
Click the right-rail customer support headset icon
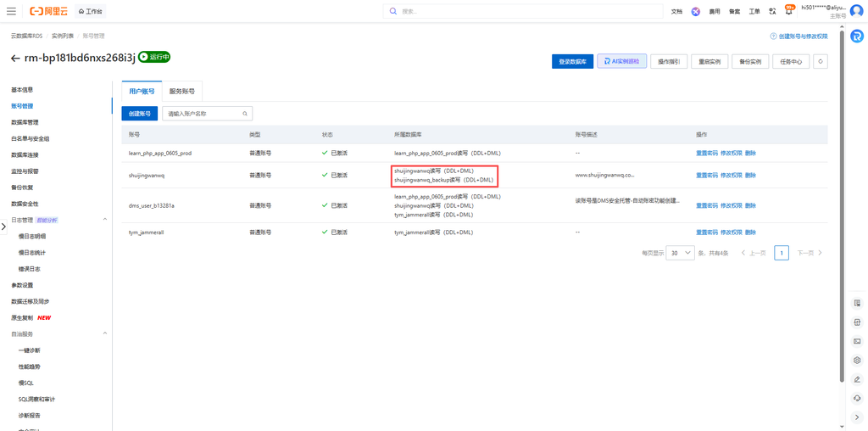click(x=857, y=398)
